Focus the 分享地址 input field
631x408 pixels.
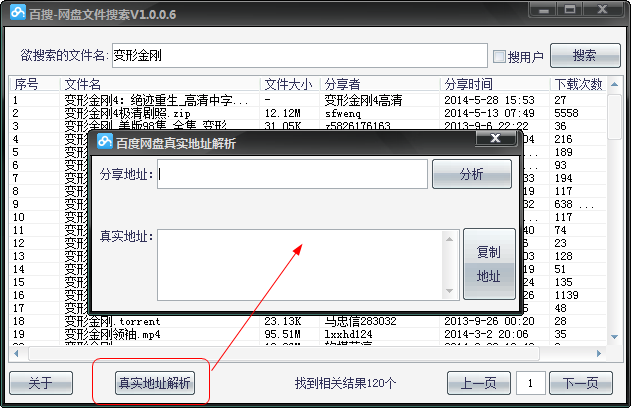(x=292, y=174)
